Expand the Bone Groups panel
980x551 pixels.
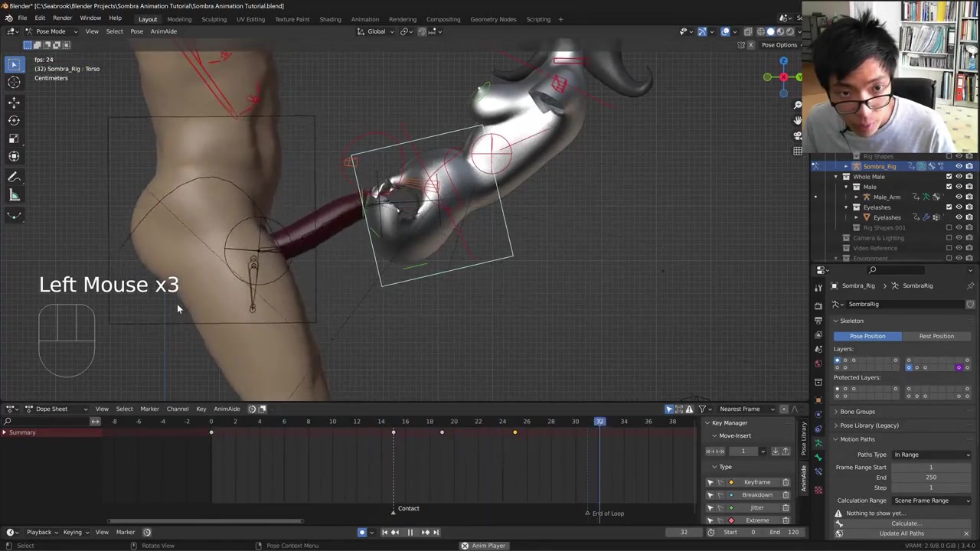point(857,412)
